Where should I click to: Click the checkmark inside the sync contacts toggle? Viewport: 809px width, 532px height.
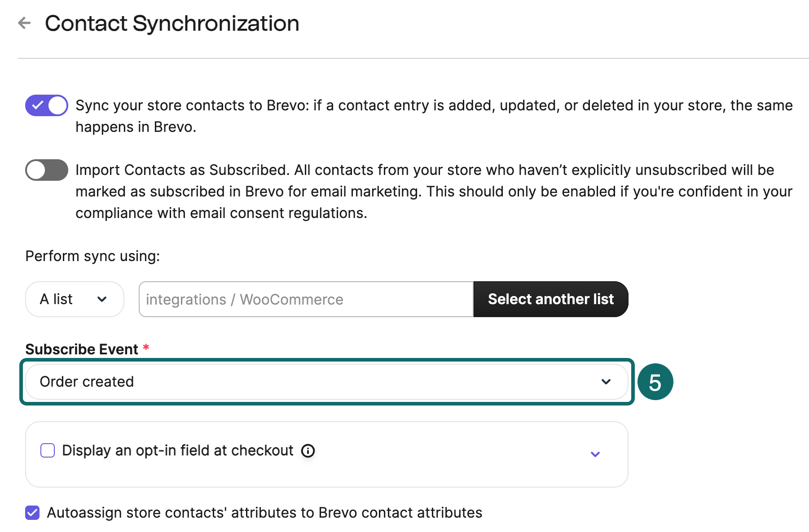click(37, 105)
